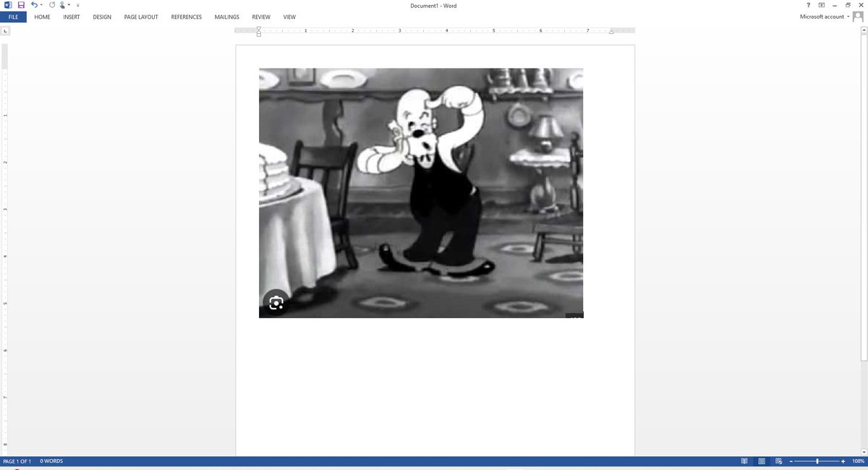Click the zoom in plus button

843,461
